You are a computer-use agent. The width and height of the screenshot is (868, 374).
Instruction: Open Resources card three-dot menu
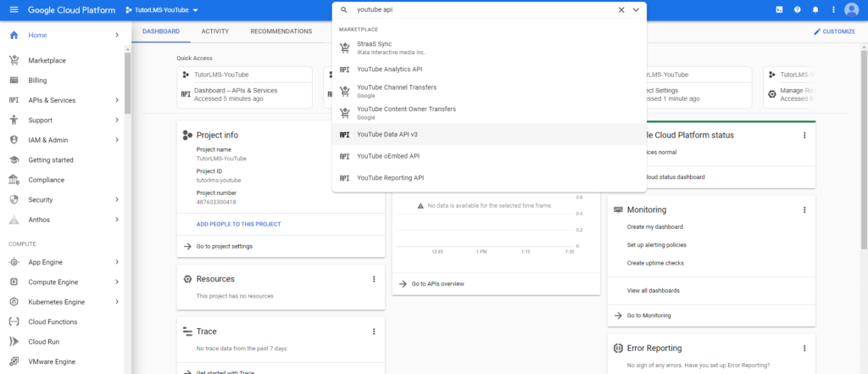[x=374, y=279]
